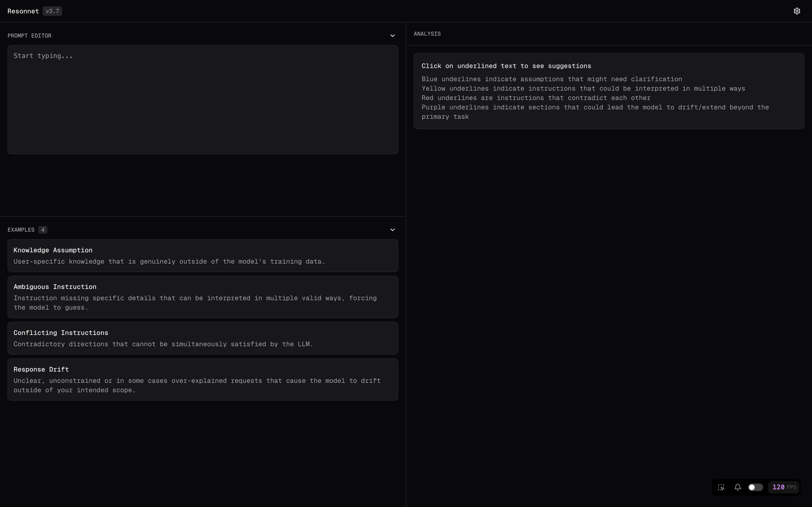Click the v3.7 version badge
This screenshot has height=507, width=812.
[52, 11]
